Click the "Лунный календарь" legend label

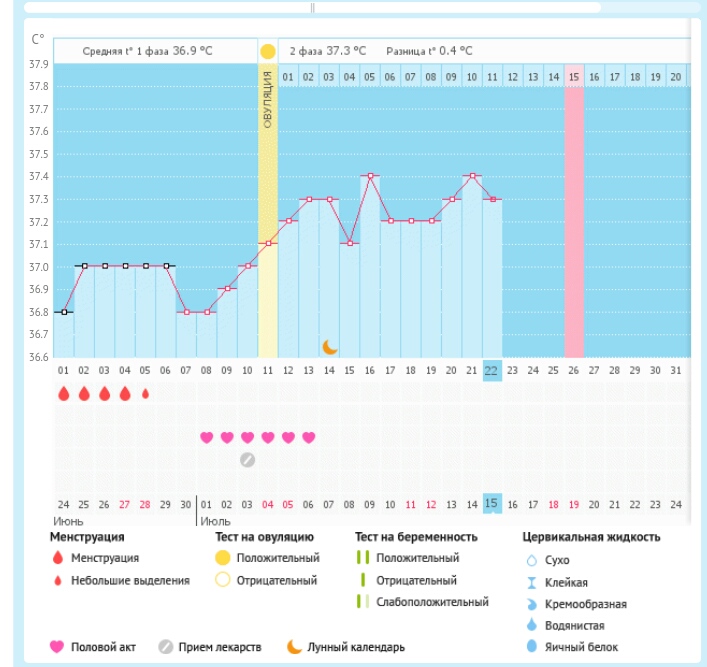(356, 647)
